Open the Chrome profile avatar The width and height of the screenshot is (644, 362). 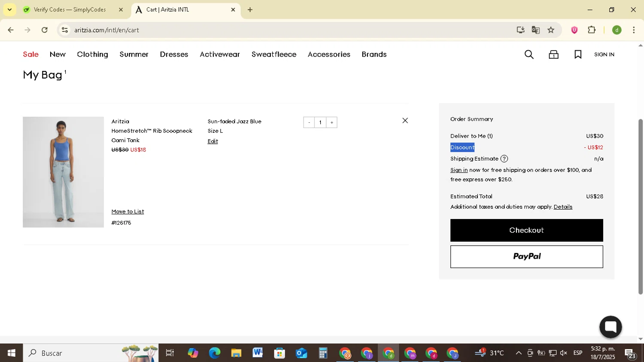(x=617, y=30)
